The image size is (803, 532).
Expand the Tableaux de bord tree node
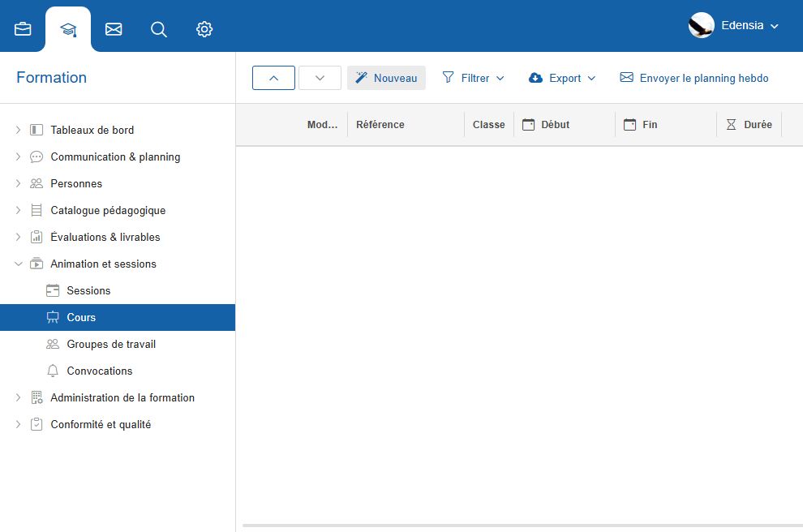[x=18, y=130]
